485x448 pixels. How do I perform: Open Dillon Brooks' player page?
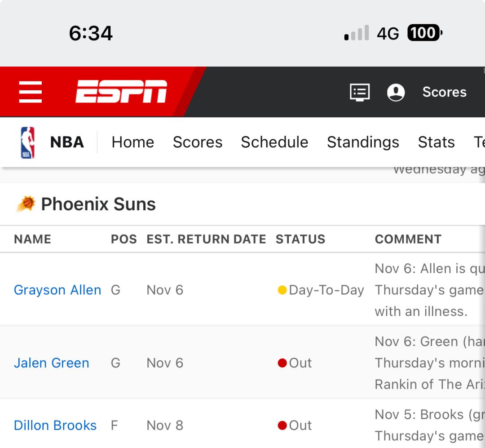click(x=55, y=426)
